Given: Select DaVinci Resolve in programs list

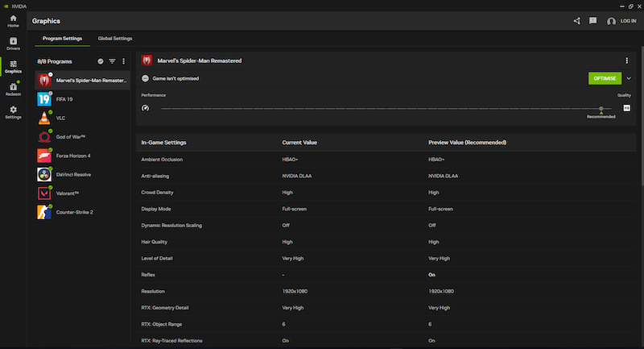Looking at the screenshot, I should coord(83,175).
